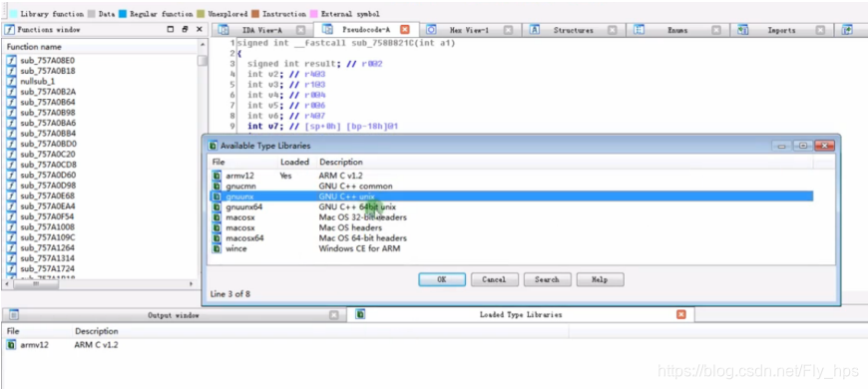Select sub_757A1724 in Functions window

click(x=48, y=269)
